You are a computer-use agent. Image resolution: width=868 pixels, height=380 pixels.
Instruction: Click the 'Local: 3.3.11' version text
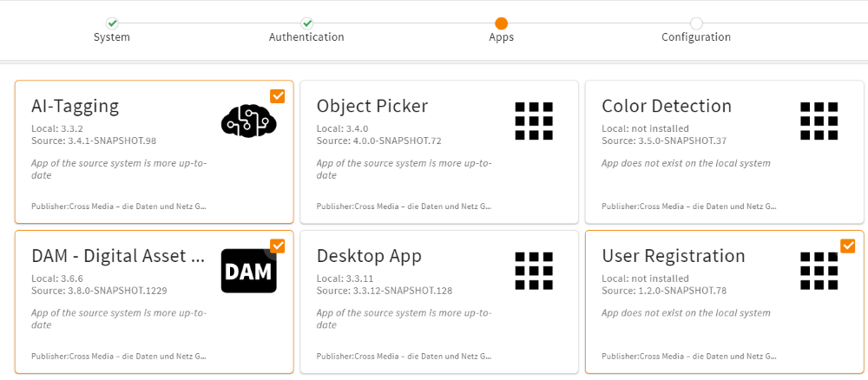[x=345, y=278]
